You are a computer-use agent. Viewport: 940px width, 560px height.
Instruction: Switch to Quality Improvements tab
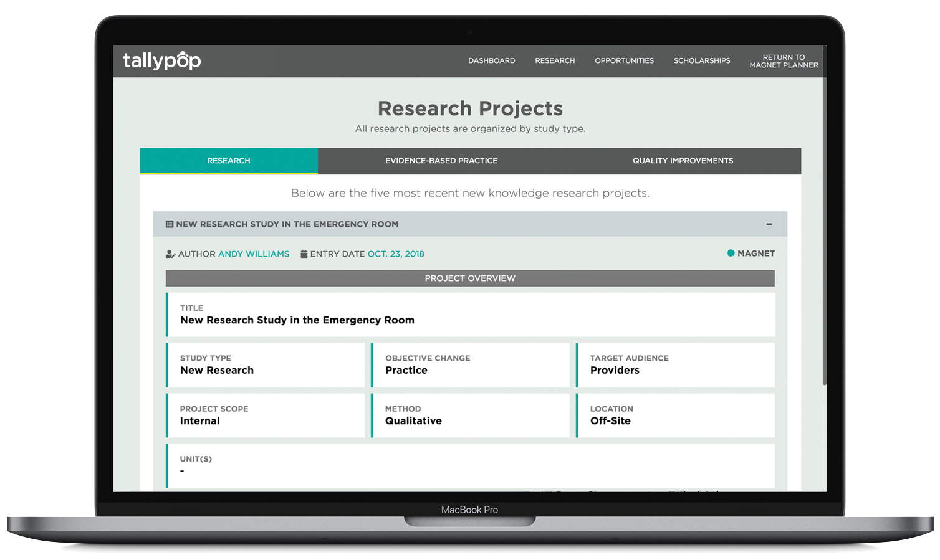coord(683,161)
